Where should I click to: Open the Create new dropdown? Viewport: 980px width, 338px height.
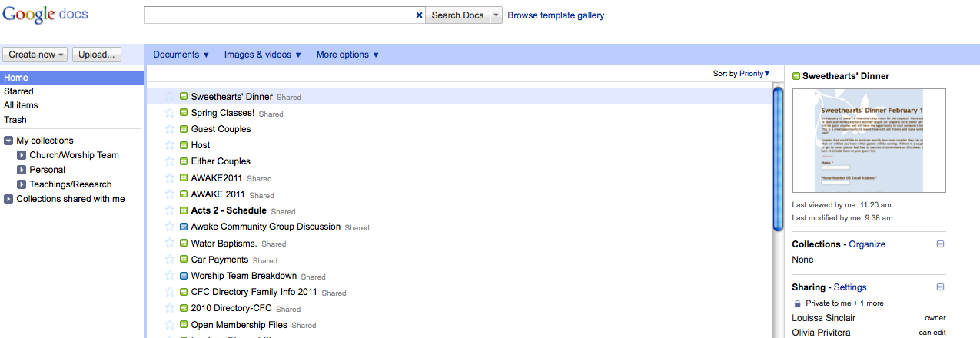click(35, 55)
